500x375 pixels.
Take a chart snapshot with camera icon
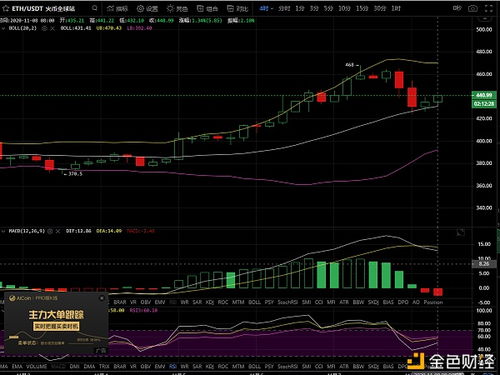(473, 9)
